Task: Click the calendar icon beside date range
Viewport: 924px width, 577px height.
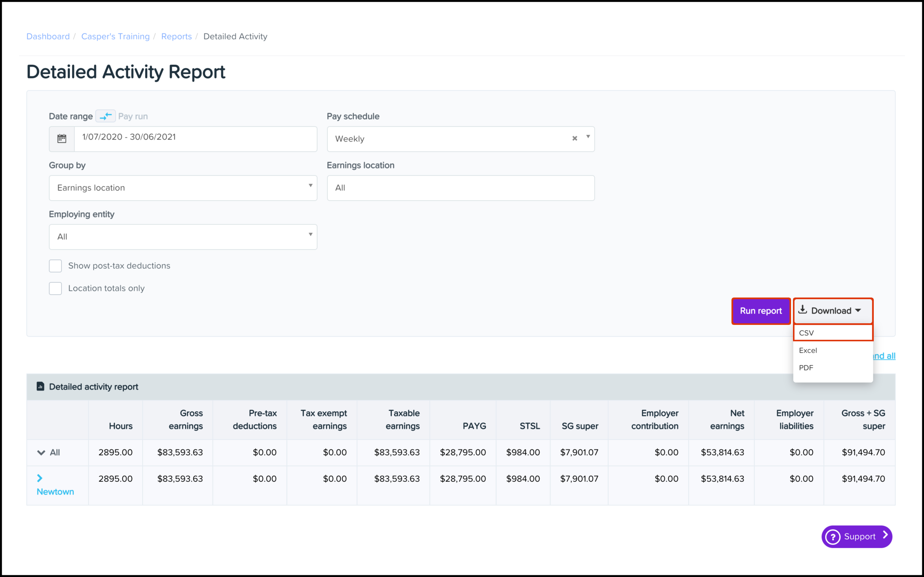Action: (62, 138)
